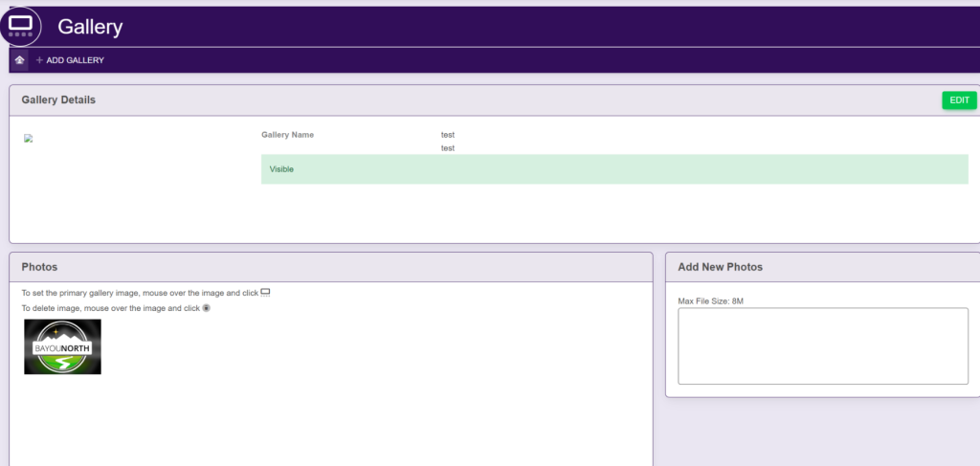Click the broken gallery cover image icon

pos(29,139)
